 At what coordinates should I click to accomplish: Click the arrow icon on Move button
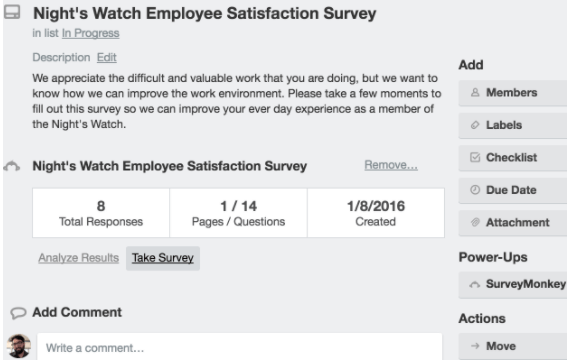coord(475,346)
